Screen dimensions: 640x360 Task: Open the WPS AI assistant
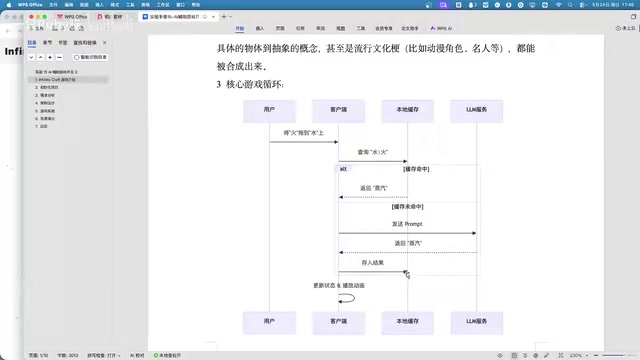point(441,29)
